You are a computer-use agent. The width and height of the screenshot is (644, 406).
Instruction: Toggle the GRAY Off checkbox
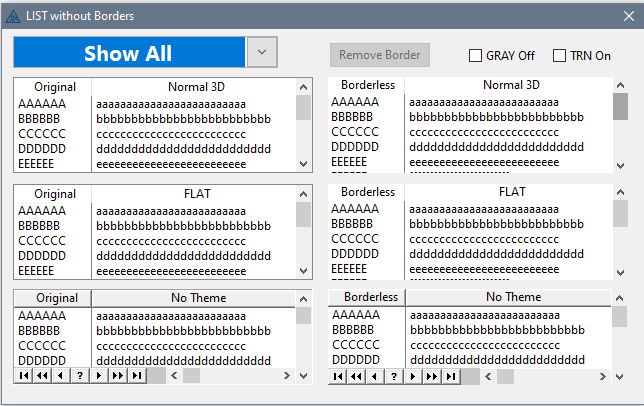(x=476, y=56)
